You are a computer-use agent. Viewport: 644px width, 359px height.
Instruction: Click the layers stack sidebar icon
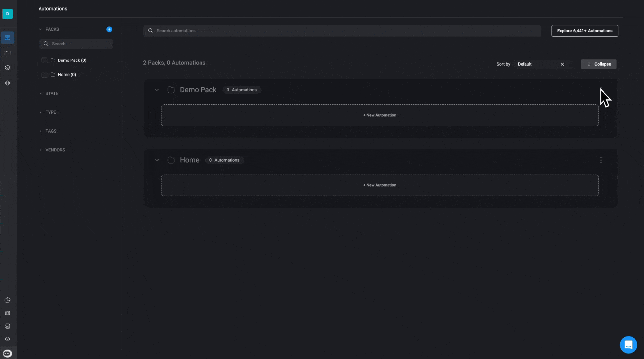(x=8, y=68)
